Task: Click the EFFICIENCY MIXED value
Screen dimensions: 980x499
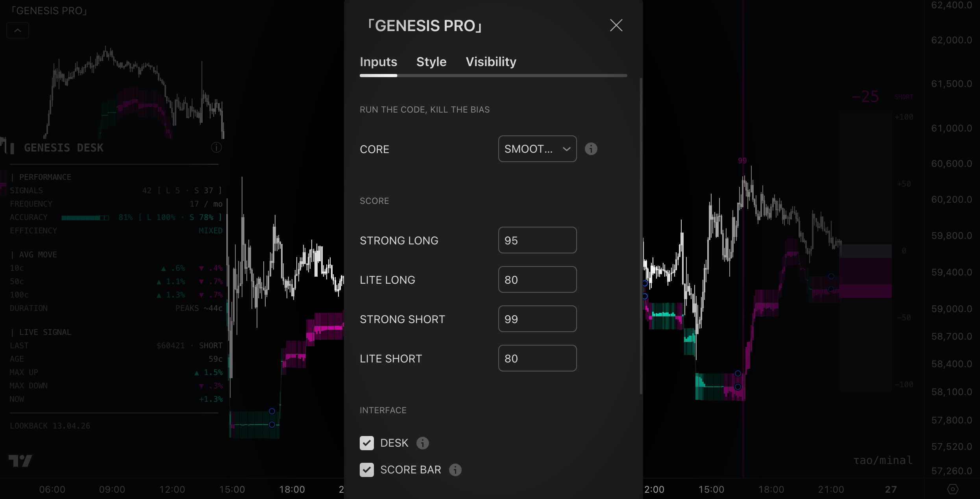Action: [x=211, y=231]
